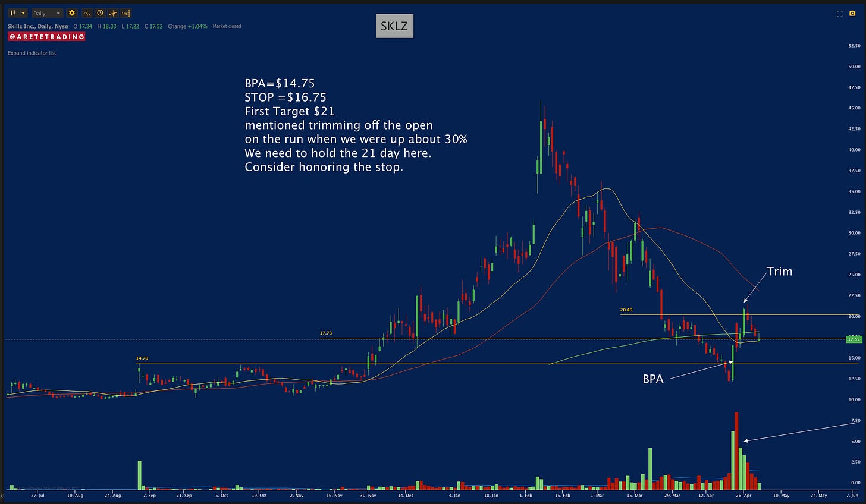The image size is (866, 504).
Task: Select the drawing line tool icon
Action: [x=113, y=13]
